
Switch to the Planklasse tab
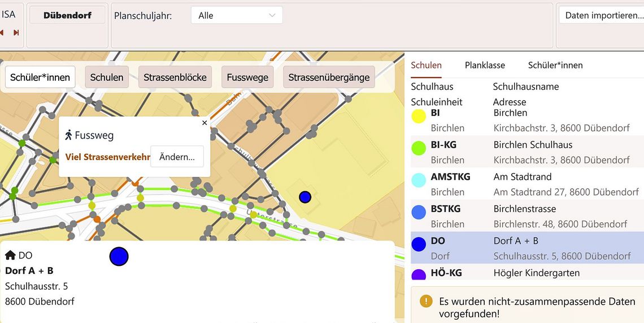click(x=485, y=65)
